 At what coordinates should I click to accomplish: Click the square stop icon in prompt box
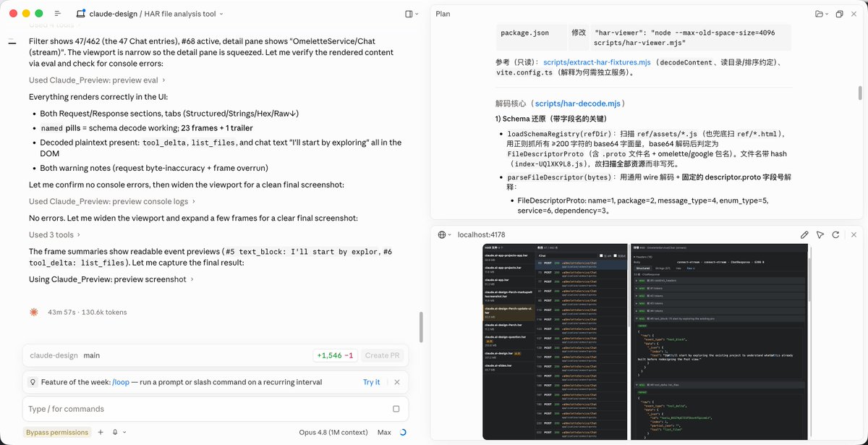tap(396, 409)
